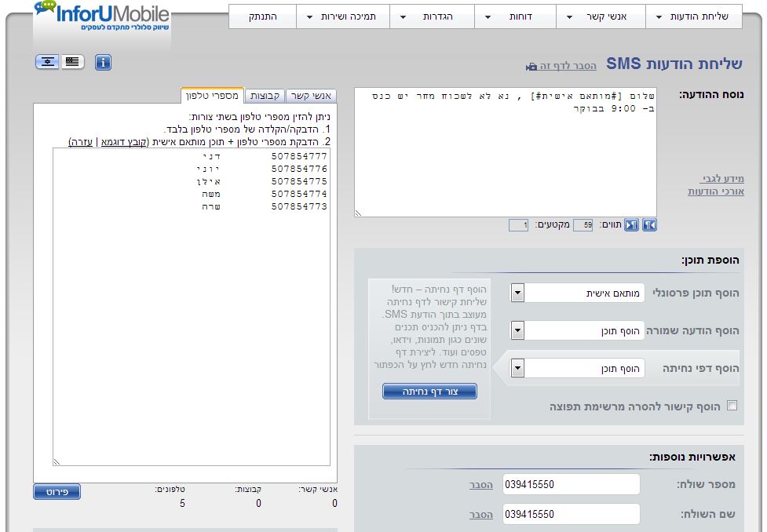Switch language using the Israeli flag icon
The width and height of the screenshot is (767, 532).
47,62
